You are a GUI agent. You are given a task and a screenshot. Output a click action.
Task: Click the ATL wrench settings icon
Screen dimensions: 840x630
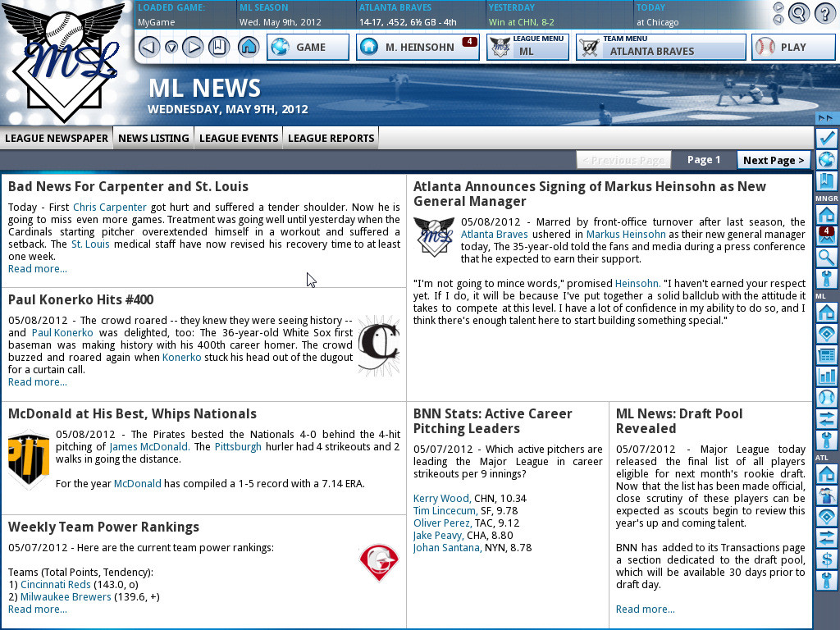tap(827, 582)
